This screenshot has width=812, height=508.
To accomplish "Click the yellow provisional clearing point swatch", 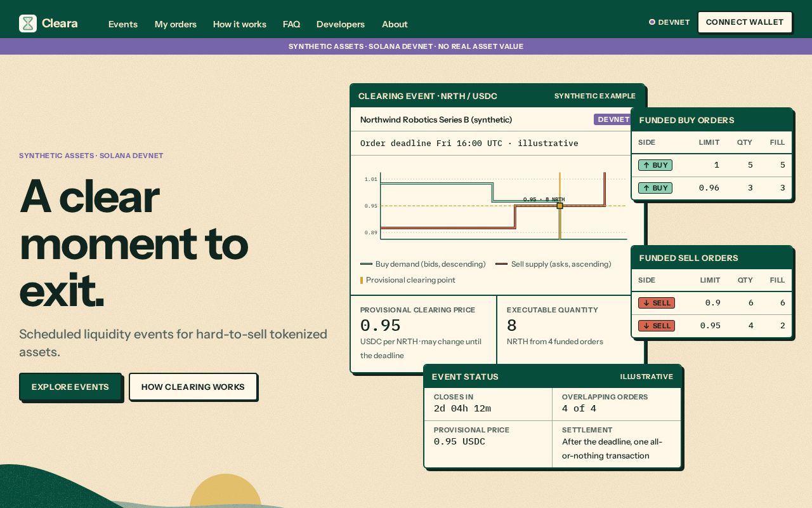I will click(x=362, y=280).
